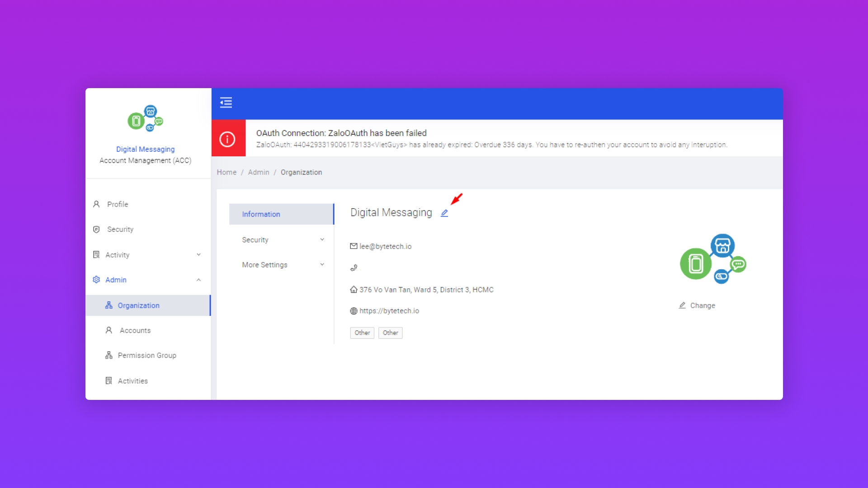Expand the Activity menu chevron in sidebar
Viewport: 868px width, 488px height.
click(198, 255)
